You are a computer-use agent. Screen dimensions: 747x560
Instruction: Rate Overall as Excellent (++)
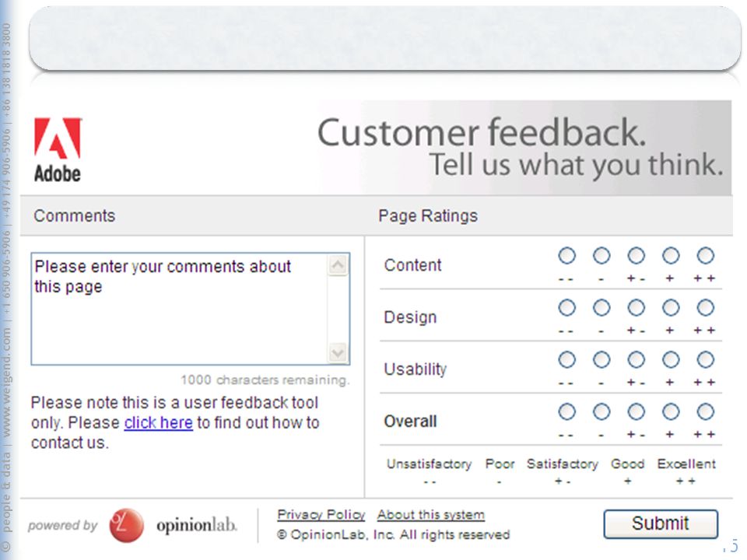[x=706, y=411]
